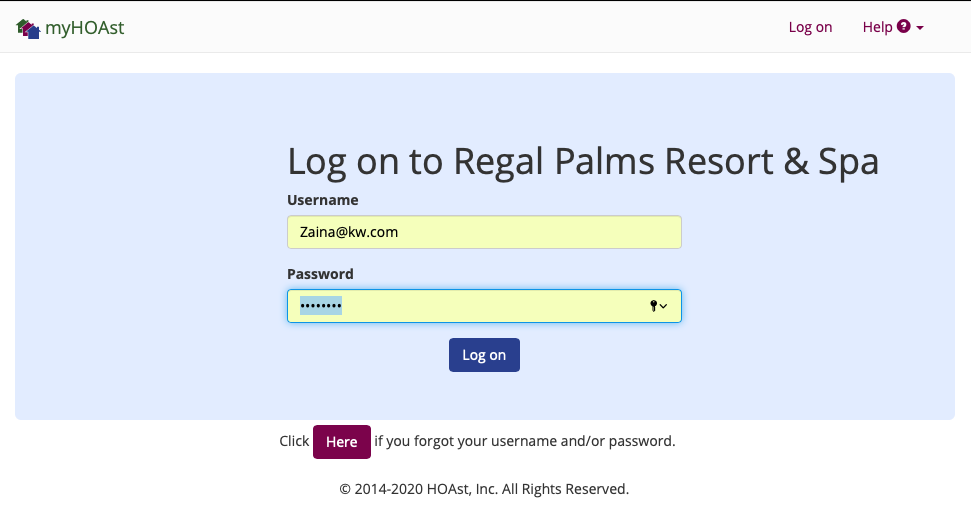Submit using the blue Log on button
Viewport: 971px width, 530px height.
coord(484,355)
